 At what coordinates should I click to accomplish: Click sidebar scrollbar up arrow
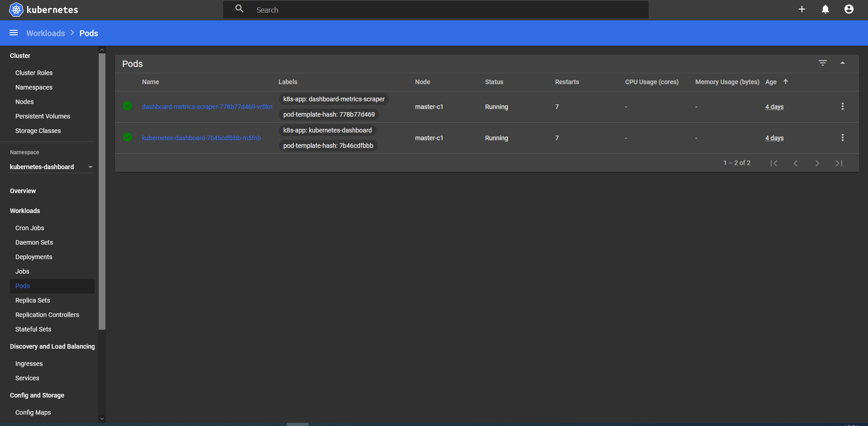102,50
